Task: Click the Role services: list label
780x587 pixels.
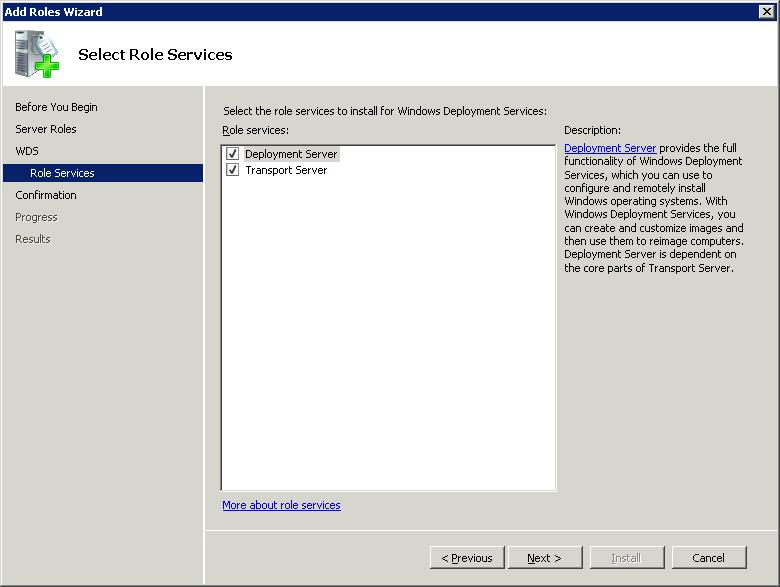Action: (255, 130)
